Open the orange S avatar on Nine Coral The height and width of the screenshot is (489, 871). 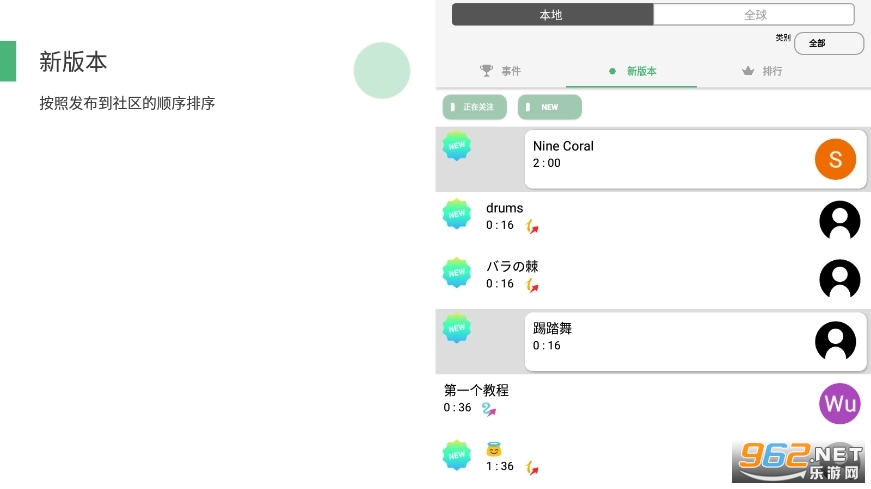click(835, 159)
